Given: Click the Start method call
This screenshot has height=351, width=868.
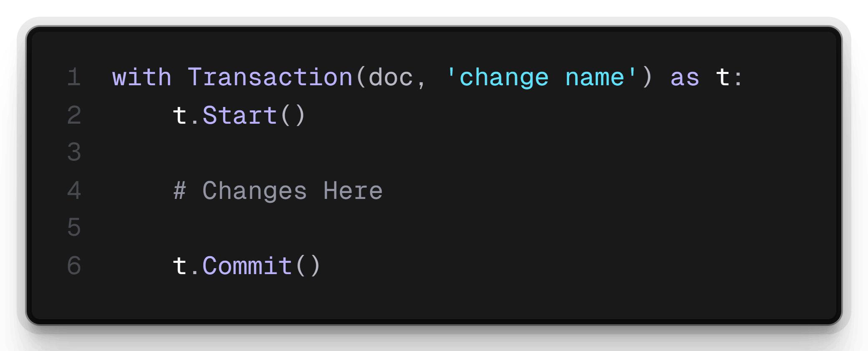Looking at the screenshot, I should 240,115.
